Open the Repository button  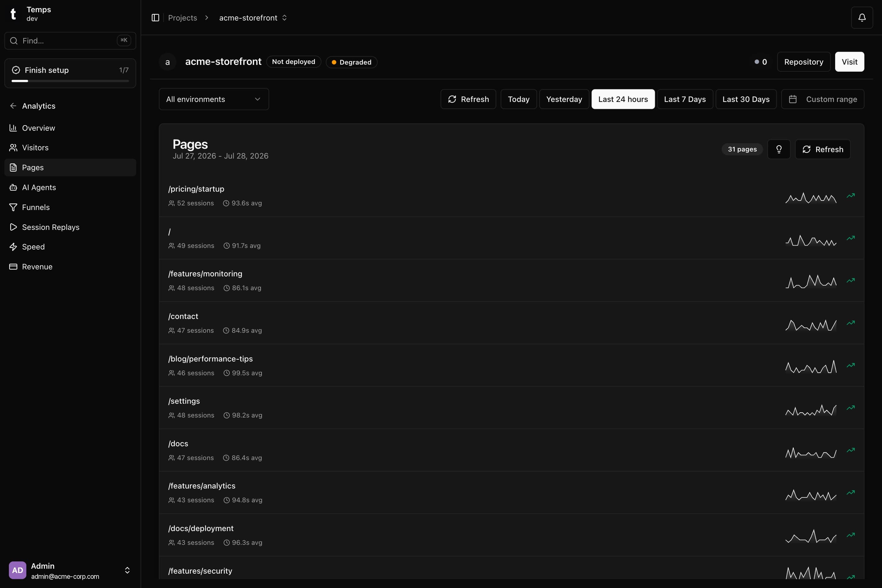pos(804,62)
